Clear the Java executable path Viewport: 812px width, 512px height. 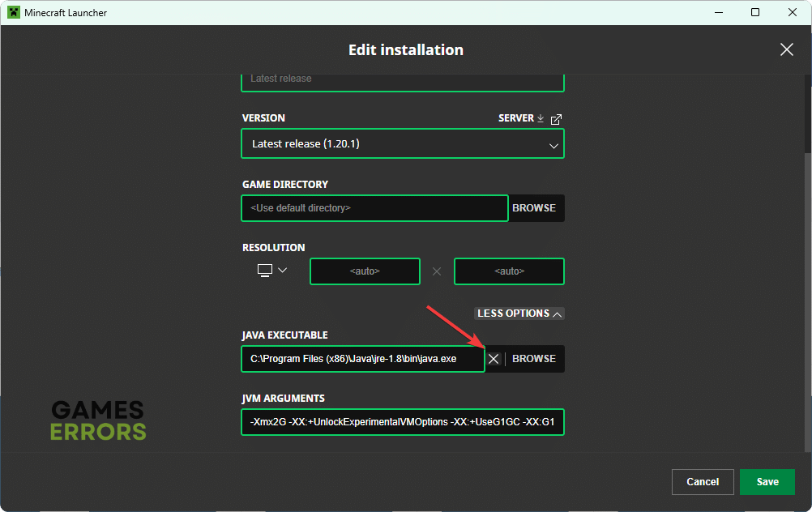(494, 359)
